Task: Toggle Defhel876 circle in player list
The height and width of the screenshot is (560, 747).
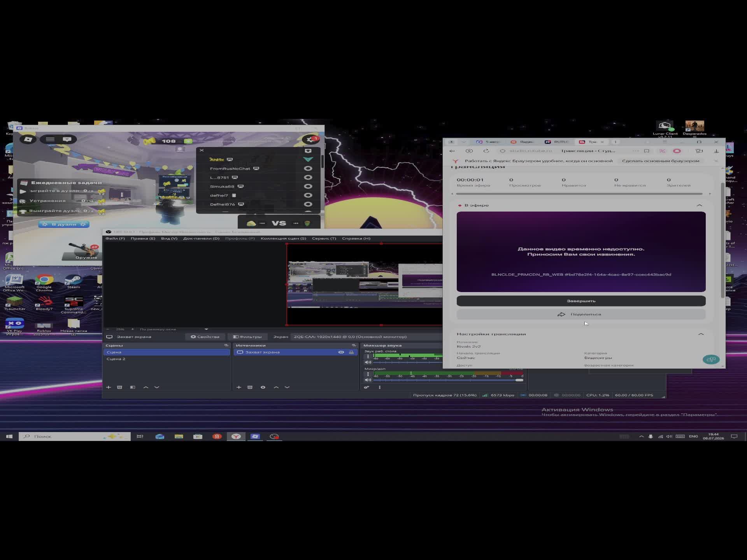Action: click(x=308, y=204)
